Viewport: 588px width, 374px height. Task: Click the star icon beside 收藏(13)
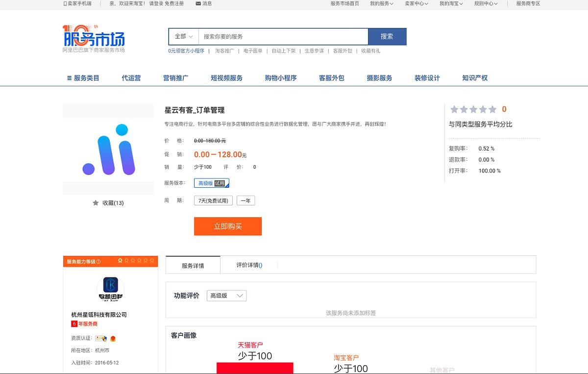[96, 203]
